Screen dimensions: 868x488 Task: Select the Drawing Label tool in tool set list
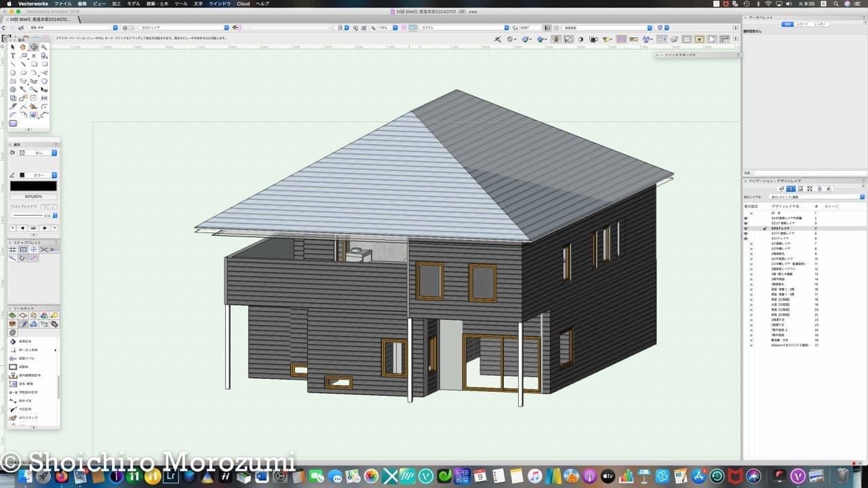[26, 358]
